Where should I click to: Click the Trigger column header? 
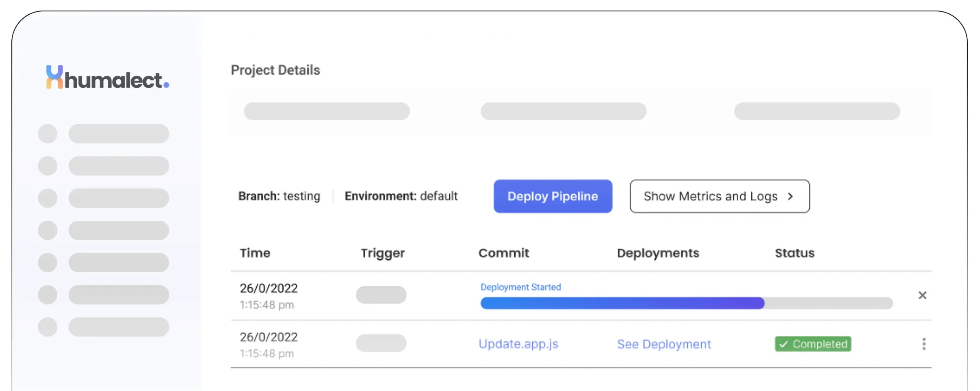pos(382,253)
